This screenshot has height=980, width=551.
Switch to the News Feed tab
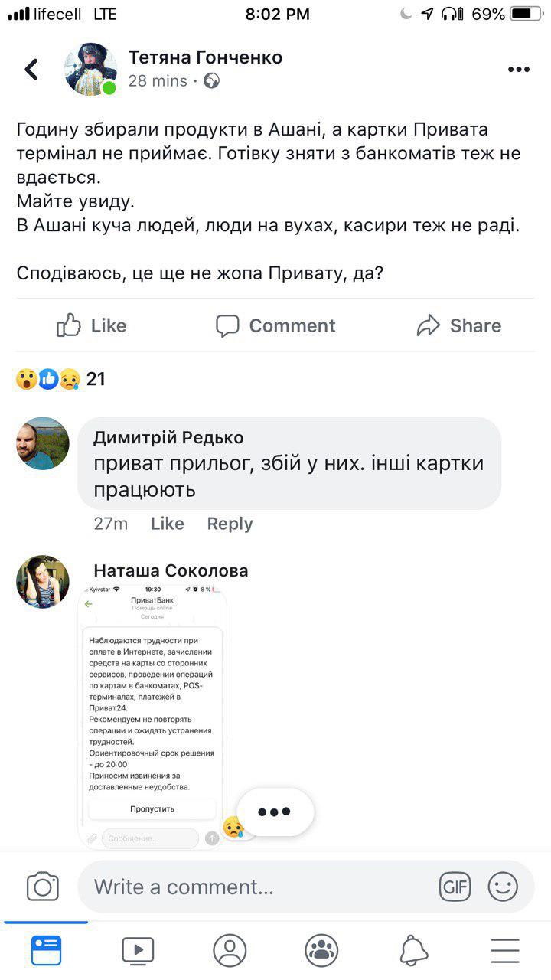(x=46, y=950)
